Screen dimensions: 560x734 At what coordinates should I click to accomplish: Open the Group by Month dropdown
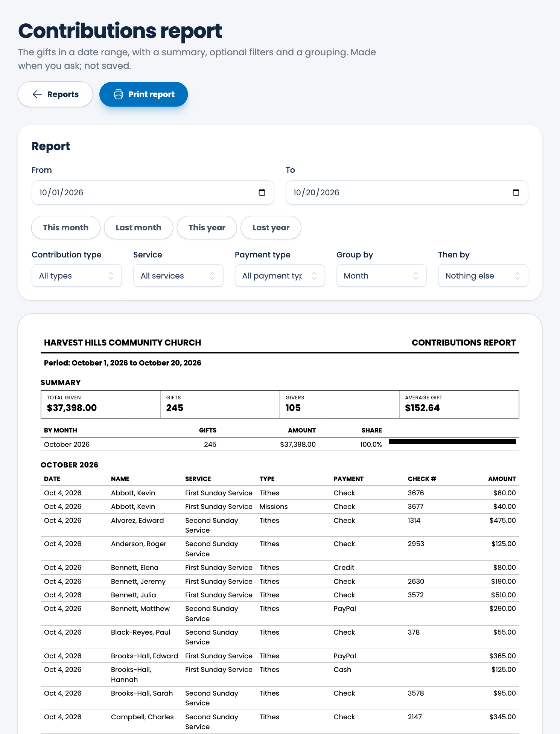(x=382, y=276)
